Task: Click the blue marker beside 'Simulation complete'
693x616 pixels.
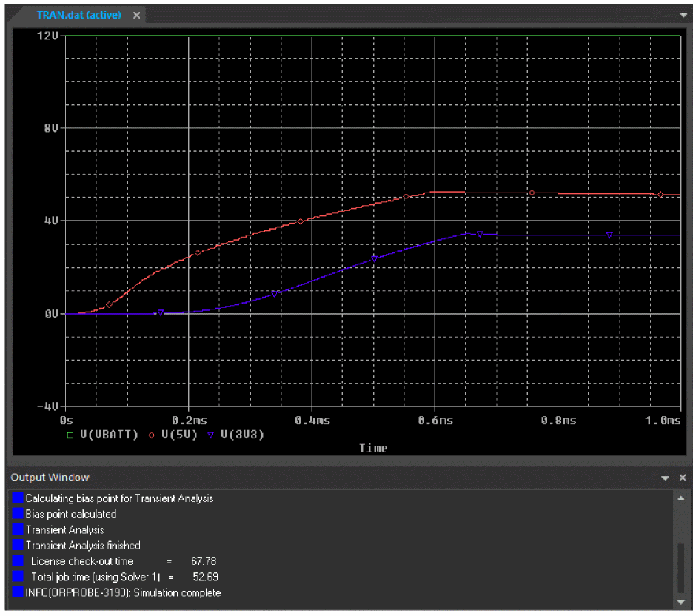Action: (x=17, y=592)
